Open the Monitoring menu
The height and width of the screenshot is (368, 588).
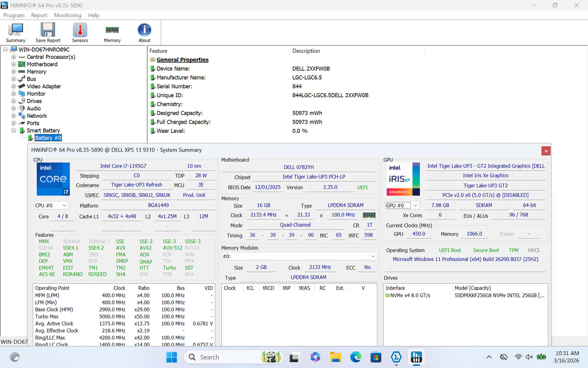pyautogui.click(x=68, y=15)
